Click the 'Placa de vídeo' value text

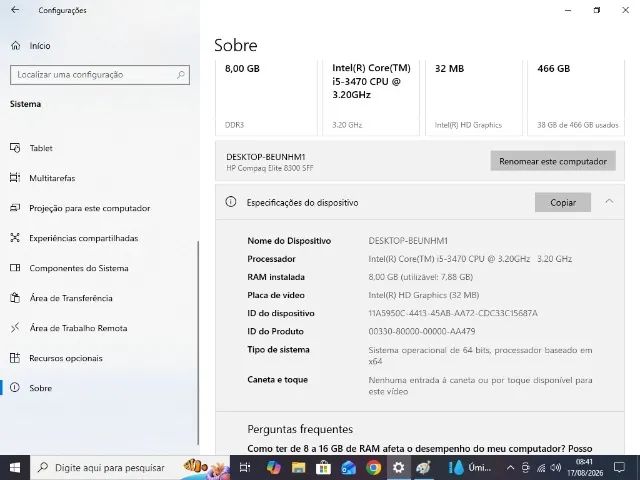[424, 295]
